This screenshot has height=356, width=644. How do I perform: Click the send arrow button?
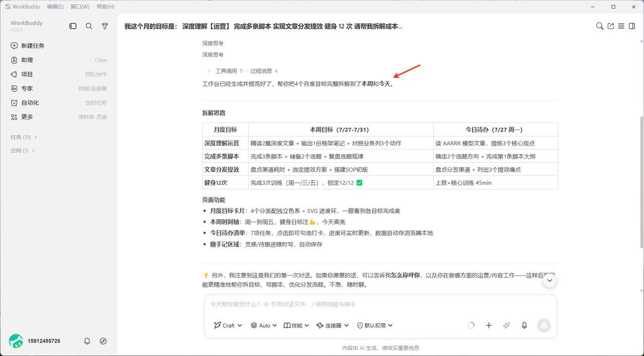[544, 325]
